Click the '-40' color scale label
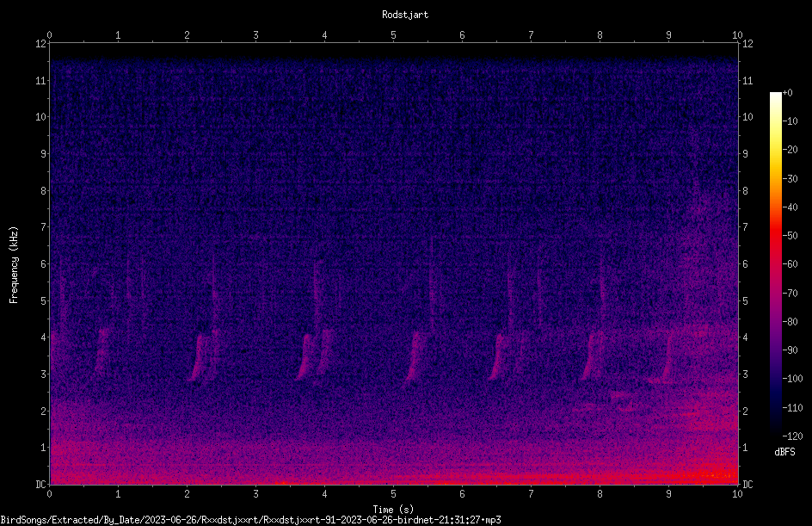This screenshot has height=526, width=812. click(x=790, y=207)
